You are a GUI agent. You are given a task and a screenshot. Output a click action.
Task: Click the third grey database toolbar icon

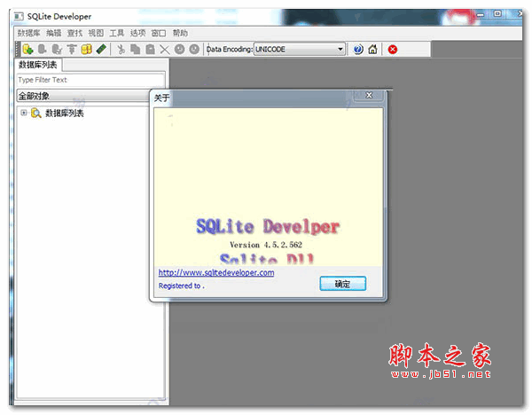click(x=57, y=50)
